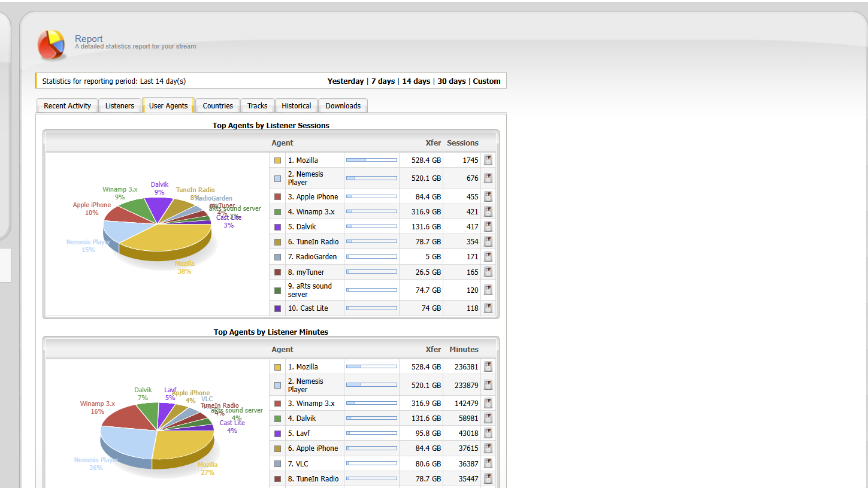Image resolution: width=868 pixels, height=488 pixels.
Task: Click the 236381 minutes value
Action: coord(466,367)
